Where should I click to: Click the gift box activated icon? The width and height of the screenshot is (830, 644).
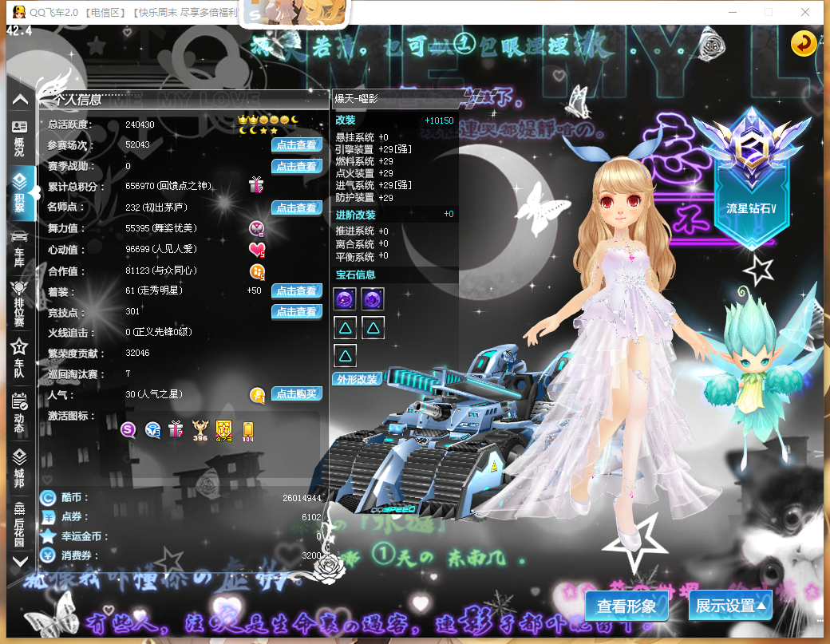(x=176, y=429)
